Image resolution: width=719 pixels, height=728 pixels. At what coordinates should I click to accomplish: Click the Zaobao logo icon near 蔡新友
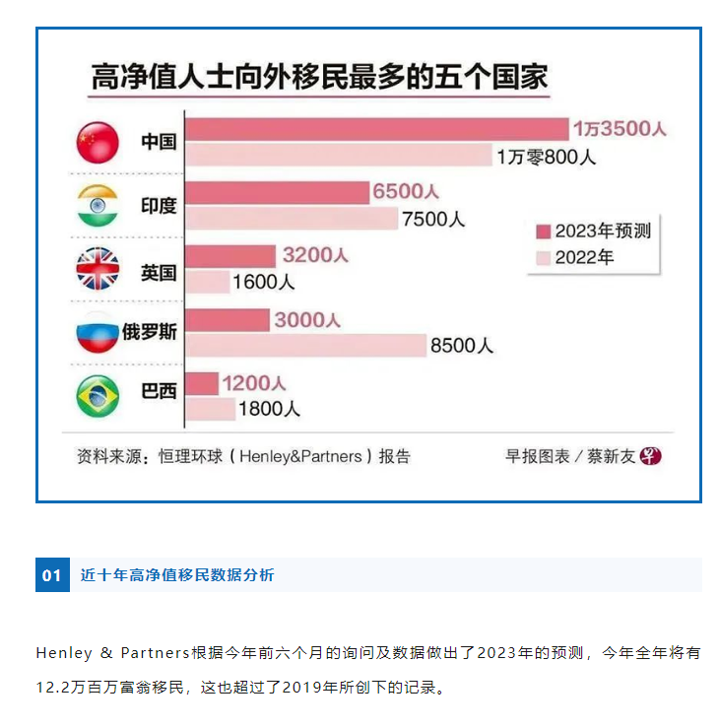(x=650, y=456)
